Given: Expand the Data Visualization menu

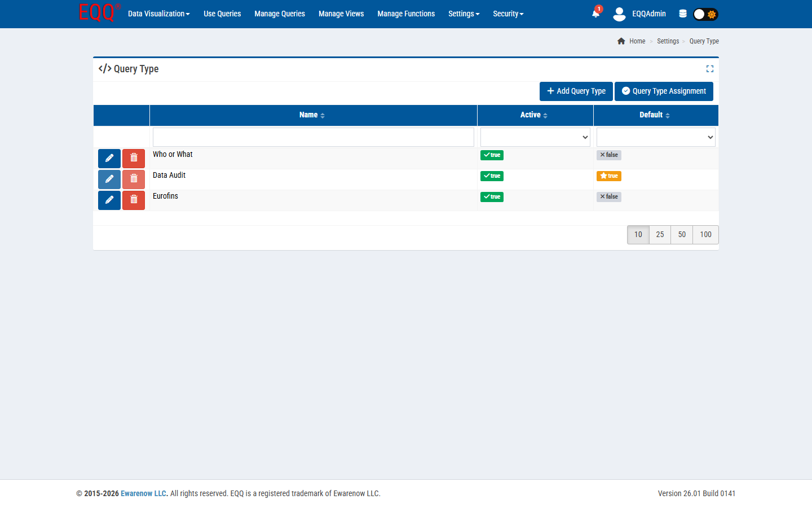Looking at the screenshot, I should click(158, 14).
